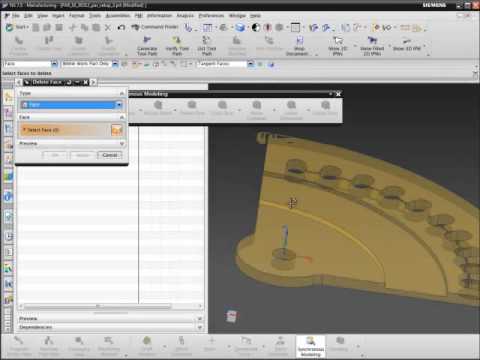480x360 pixels.
Task: Click Cancel in Delete Face dialog
Action: tap(110, 155)
